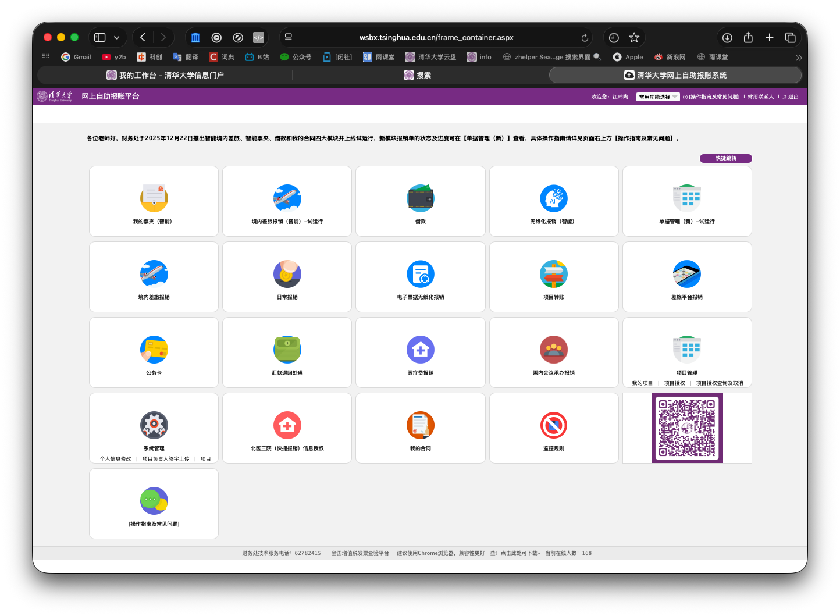
Task: Open 差旅平台报销 icon
Action: pos(687,274)
